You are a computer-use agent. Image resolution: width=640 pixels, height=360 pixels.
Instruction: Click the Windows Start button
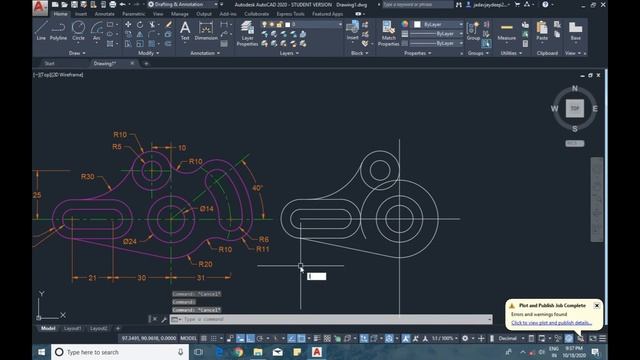(x=42, y=352)
